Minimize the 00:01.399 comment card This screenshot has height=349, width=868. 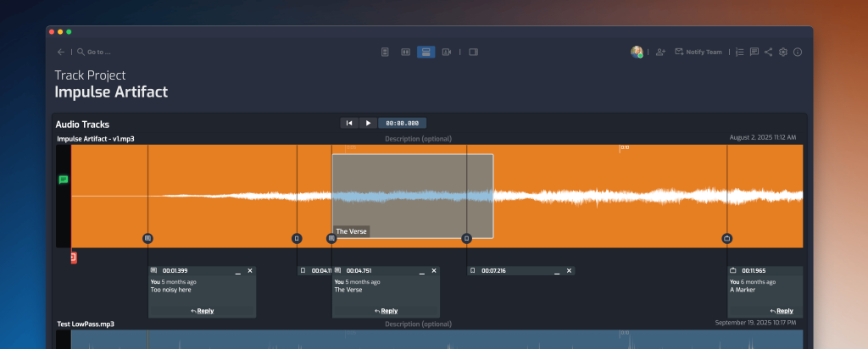point(237,271)
